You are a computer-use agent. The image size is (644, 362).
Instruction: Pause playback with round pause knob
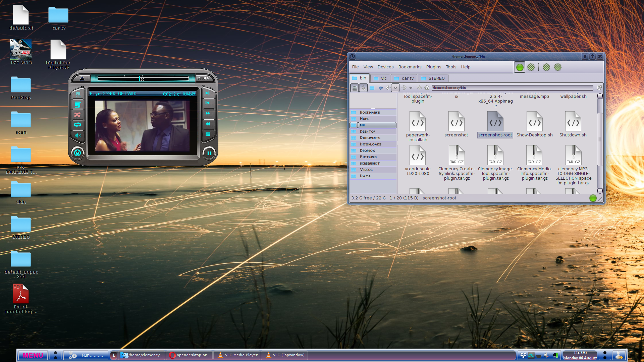[209, 153]
